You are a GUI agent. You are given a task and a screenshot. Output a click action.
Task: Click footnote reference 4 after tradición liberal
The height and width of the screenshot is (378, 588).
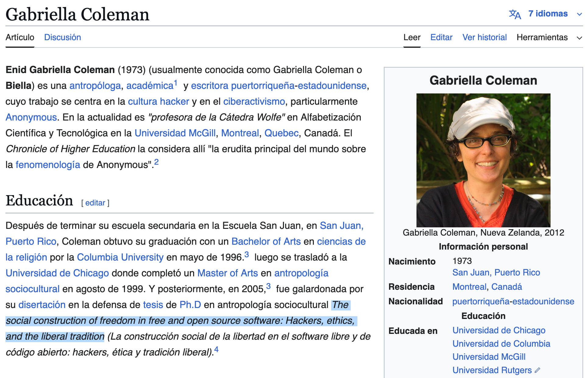point(216,349)
